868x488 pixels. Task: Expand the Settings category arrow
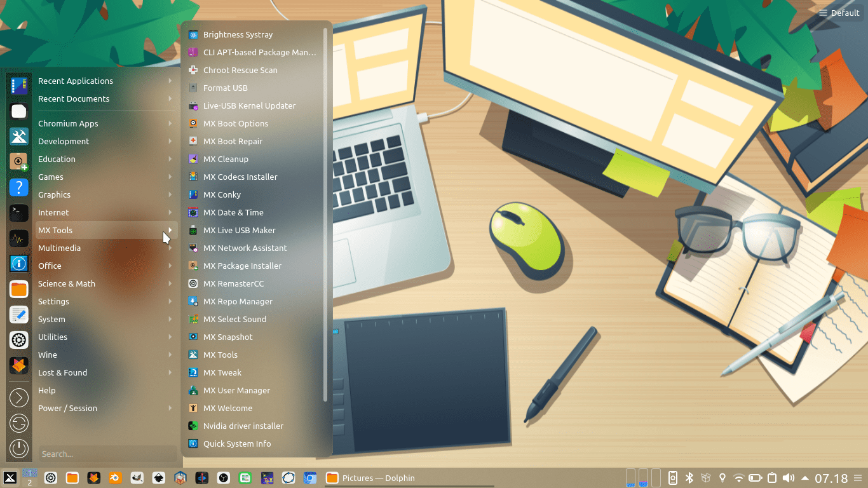[x=170, y=301]
